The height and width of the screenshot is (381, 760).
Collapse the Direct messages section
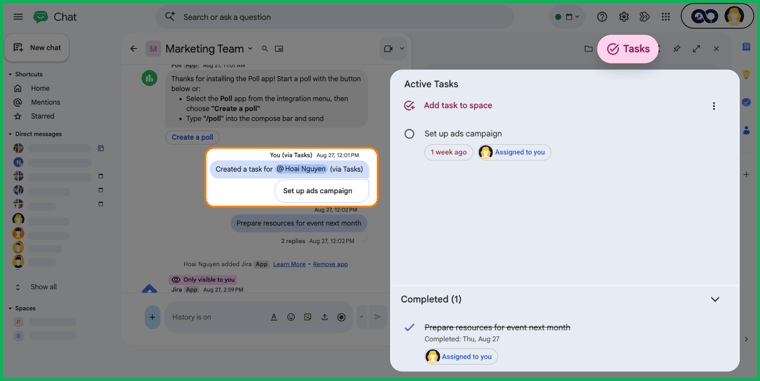pyautogui.click(x=10, y=134)
